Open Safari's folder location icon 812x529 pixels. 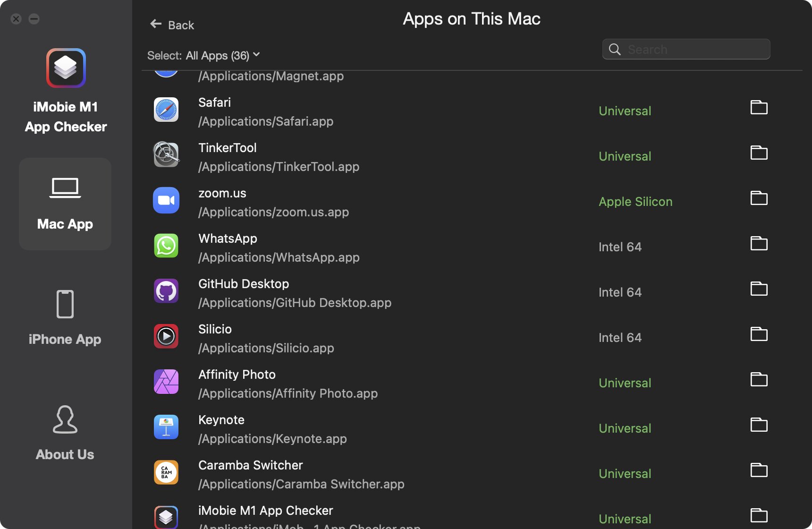coord(759,108)
